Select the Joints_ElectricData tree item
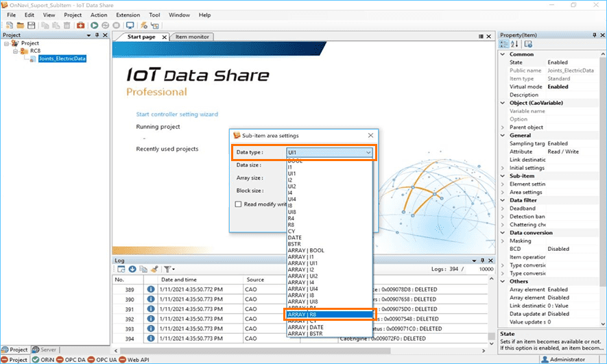Viewport: 607px width, 364px height. (x=62, y=59)
